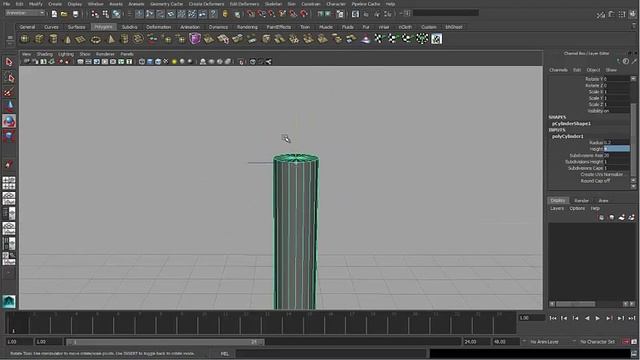Open the Modify menu
Screen dimensions: 640x360
tap(36, 4)
